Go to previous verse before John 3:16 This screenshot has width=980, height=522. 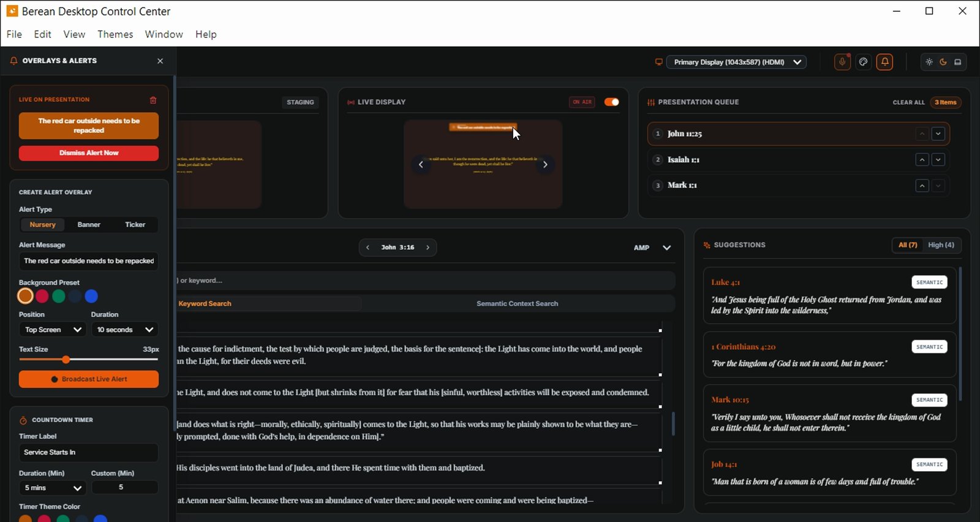[367, 248]
